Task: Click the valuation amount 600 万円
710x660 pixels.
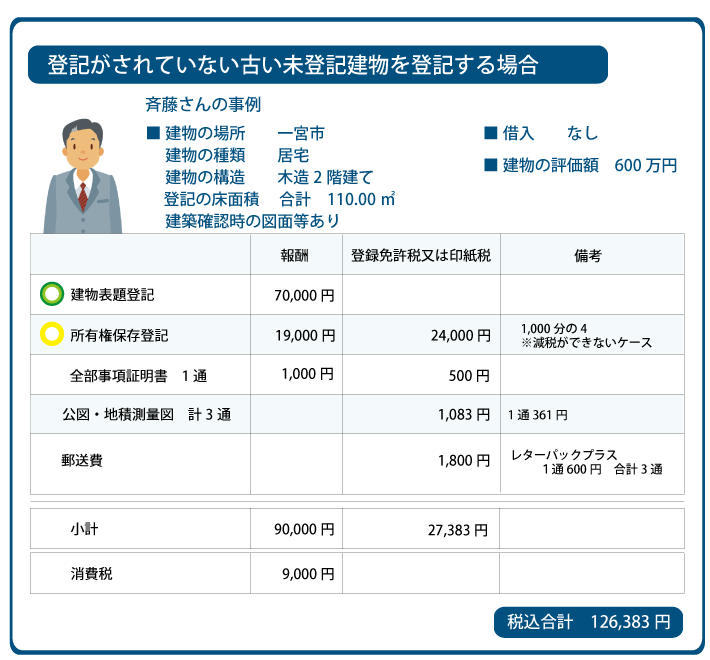Action: pos(645,165)
